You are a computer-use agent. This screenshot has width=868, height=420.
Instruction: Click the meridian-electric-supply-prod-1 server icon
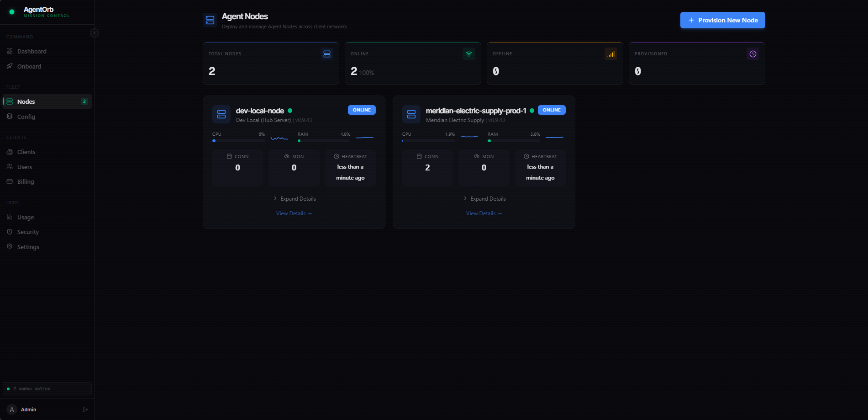click(411, 114)
